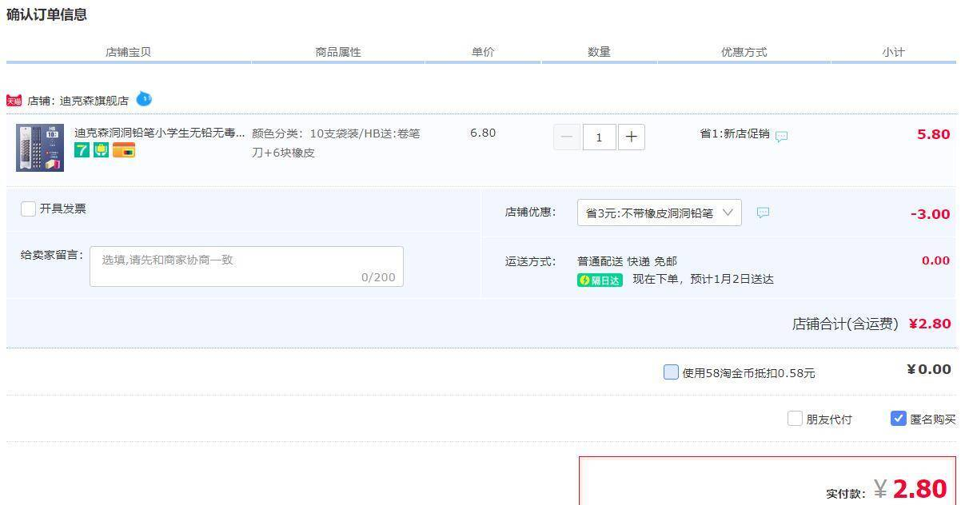Open the 迪克森旗舰店 shop link
This screenshot has width=969, height=505.
pyautogui.click(x=93, y=101)
